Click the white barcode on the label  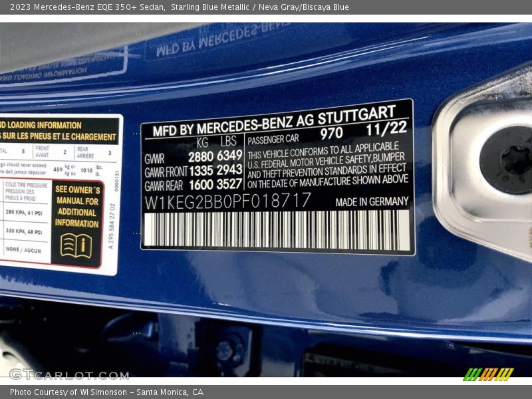click(x=277, y=230)
